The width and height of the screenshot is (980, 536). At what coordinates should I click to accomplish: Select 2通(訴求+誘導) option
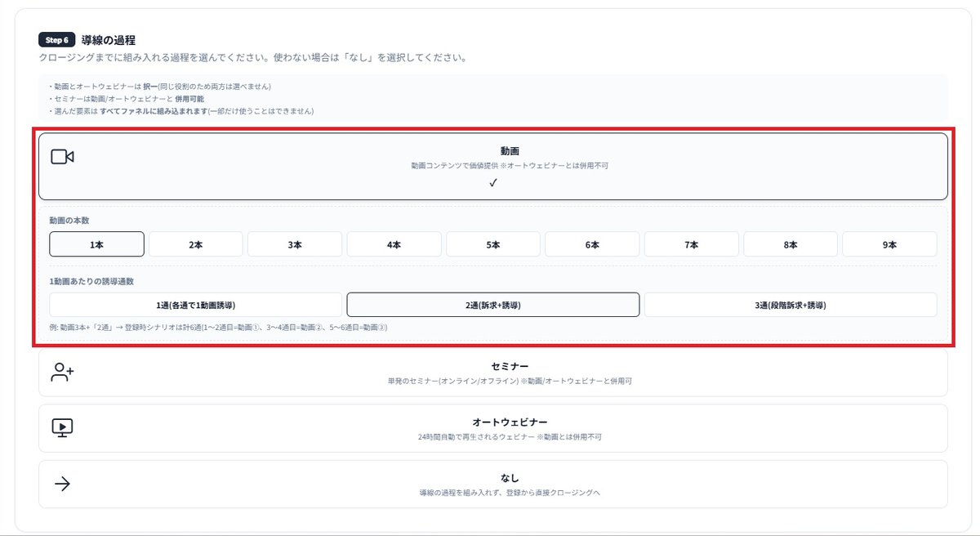pos(493,305)
